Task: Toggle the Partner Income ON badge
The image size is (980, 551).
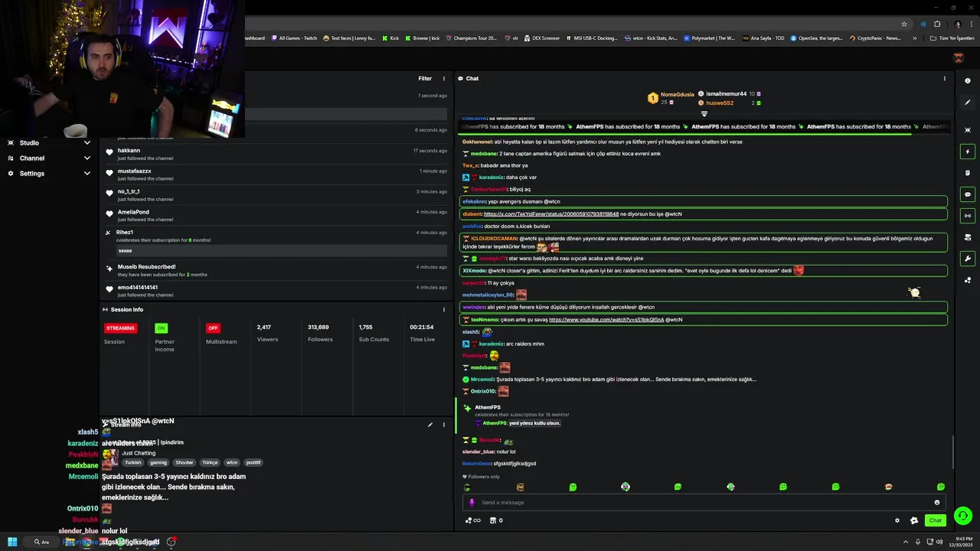Action: click(161, 328)
